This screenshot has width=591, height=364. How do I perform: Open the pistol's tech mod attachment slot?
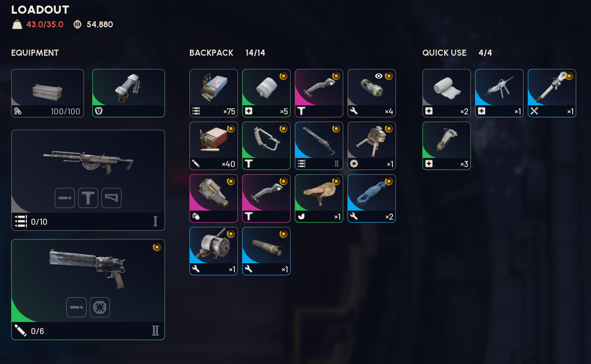point(99,307)
